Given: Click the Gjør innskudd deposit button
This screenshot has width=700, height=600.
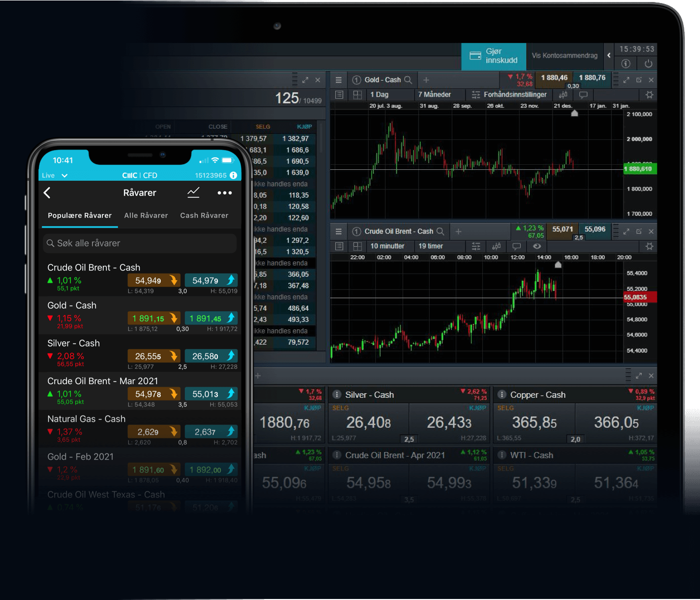Looking at the screenshot, I should (x=493, y=56).
